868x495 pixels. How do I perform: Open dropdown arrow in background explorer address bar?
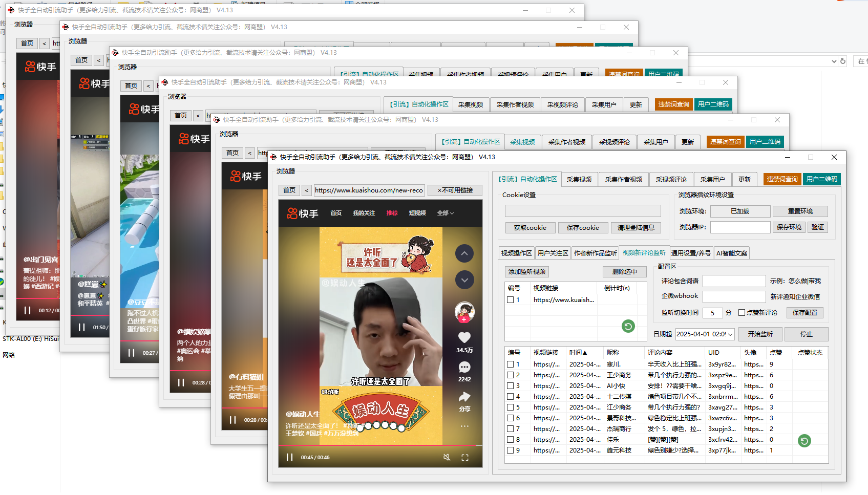coord(834,61)
